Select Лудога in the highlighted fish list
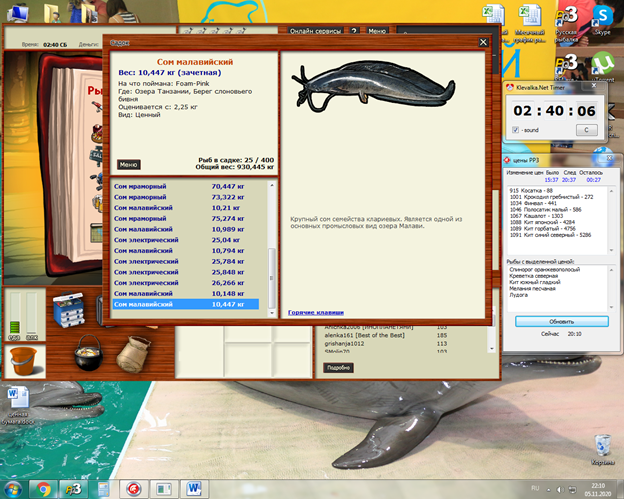The image size is (624, 499). pos(519,295)
